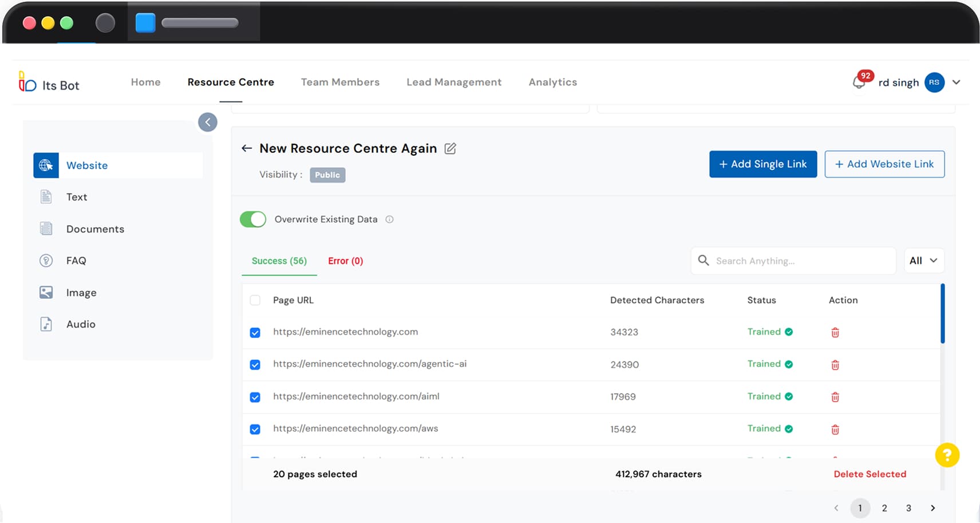Click the https://eminencetechnology.com/agentic-ai URL
This screenshot has width=980, height=523.
click(370, 364)
